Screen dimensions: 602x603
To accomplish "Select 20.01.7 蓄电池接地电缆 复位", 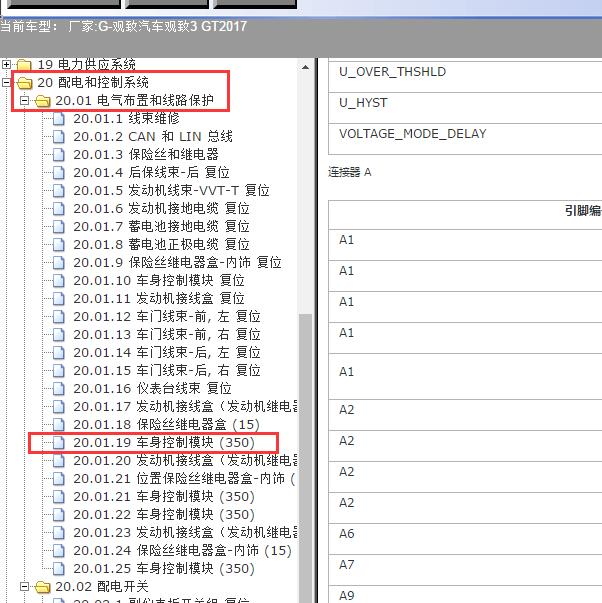I will (x=162, y=227).
